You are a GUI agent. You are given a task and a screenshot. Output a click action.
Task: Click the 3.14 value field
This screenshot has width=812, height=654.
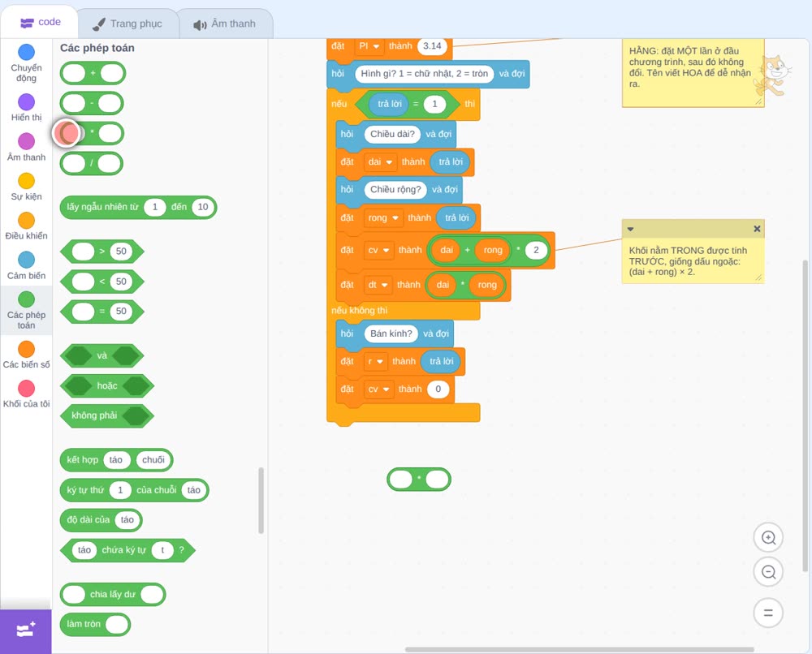pos(432,46)
